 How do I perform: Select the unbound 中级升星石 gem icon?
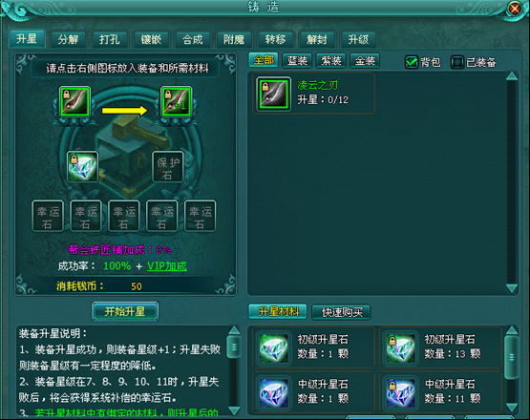tap(273, 392)
